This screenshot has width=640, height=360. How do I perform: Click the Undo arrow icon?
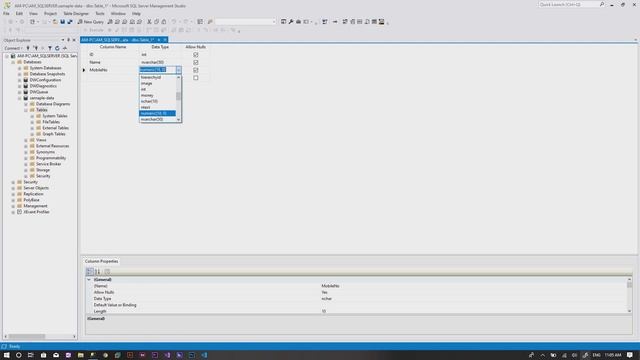point(174,22)
